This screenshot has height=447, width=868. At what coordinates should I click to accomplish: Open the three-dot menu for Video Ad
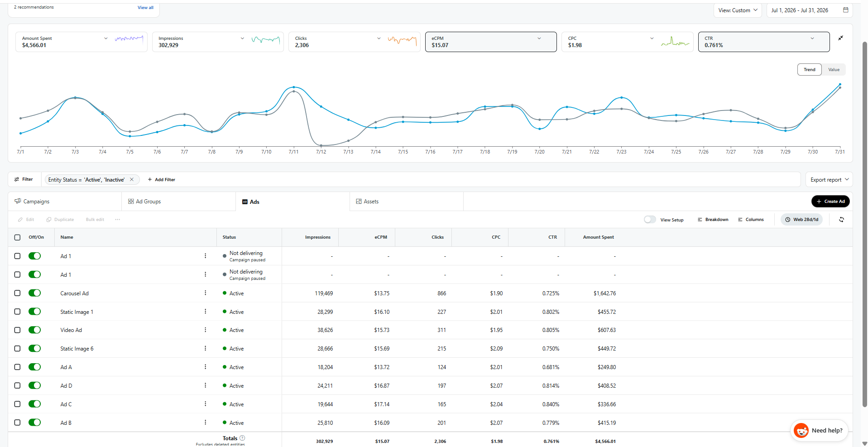click(x=205, y=330)
